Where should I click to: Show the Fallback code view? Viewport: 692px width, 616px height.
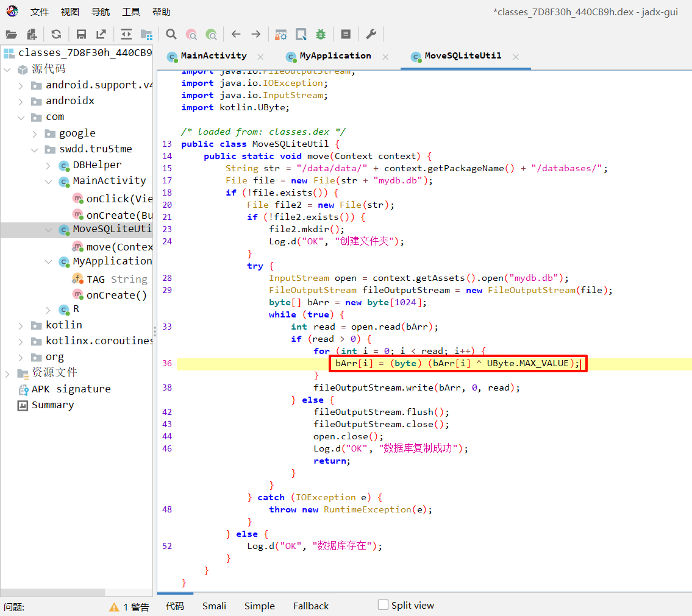pos(310,606)
